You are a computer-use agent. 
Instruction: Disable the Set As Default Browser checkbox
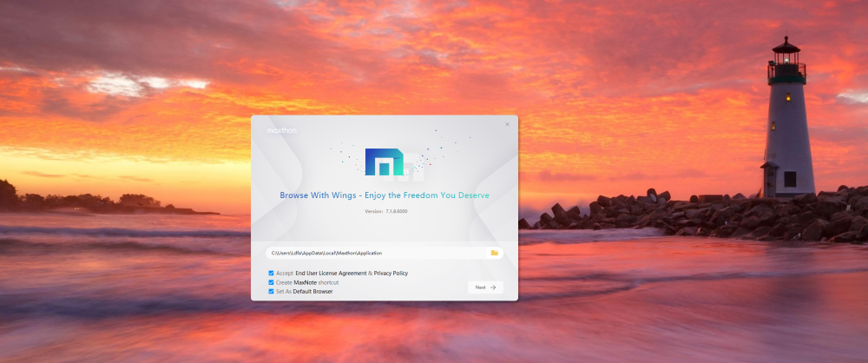271,292
